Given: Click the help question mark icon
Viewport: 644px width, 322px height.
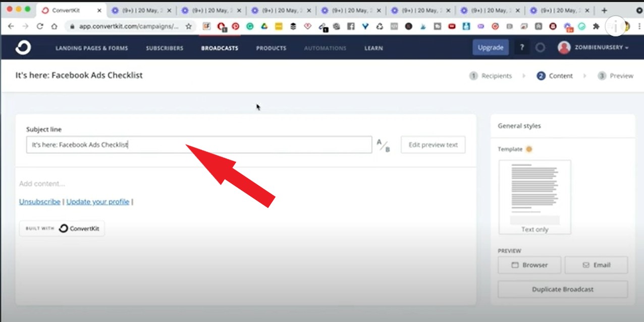Looking at the screenshot, I should point(522,47).
